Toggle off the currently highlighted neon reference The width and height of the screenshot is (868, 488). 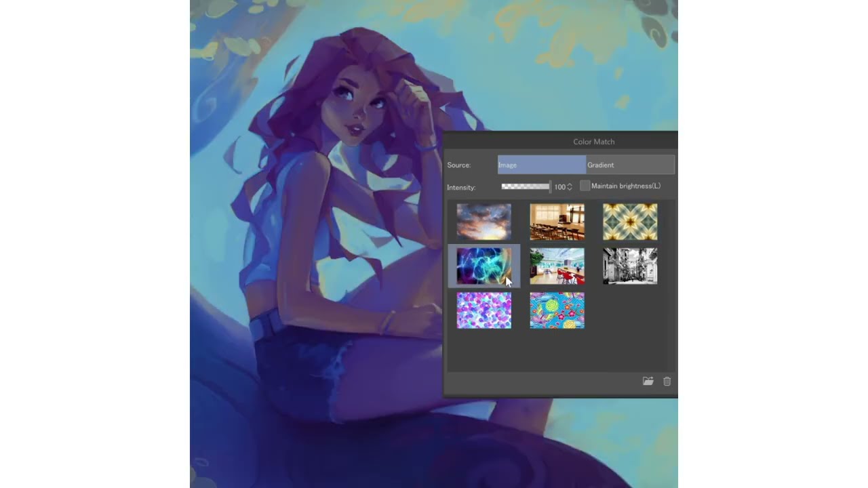point(484,266)
